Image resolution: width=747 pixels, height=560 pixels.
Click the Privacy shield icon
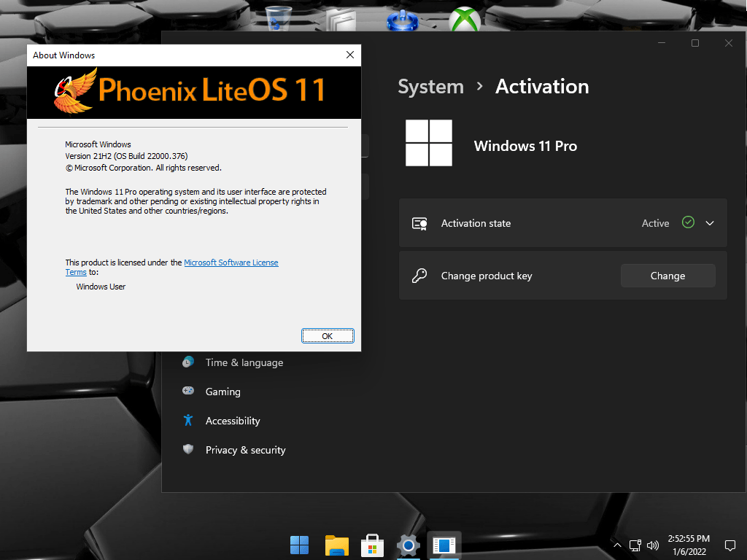coord(188,449)
